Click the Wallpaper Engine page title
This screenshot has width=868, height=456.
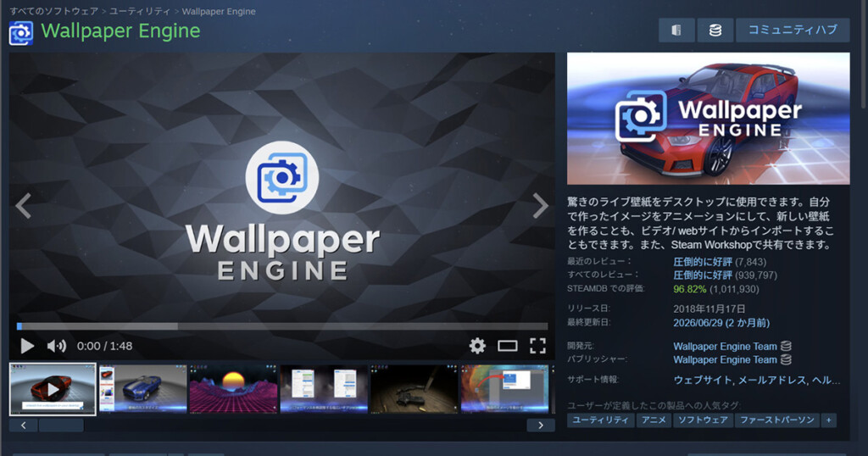coord(120,31)
